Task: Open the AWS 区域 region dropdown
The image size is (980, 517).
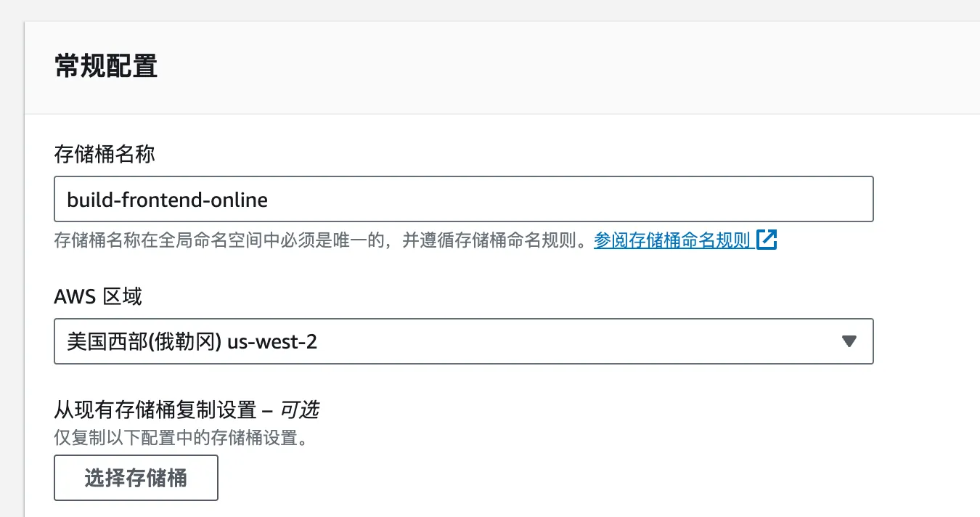Action: coord(463,341)
